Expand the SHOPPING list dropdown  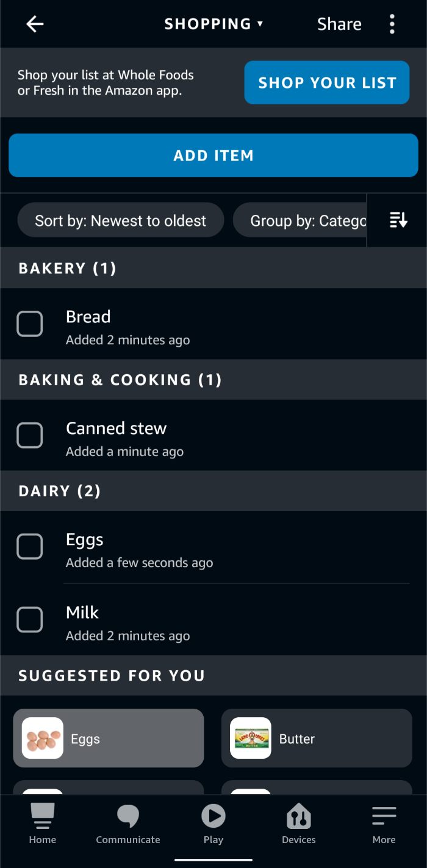[213, 24]
